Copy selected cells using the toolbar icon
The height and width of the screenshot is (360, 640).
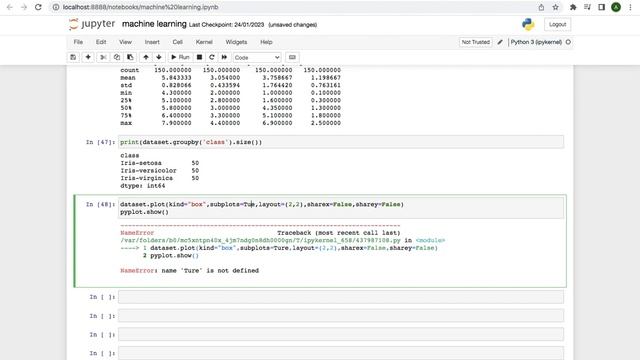click(117, 58)
